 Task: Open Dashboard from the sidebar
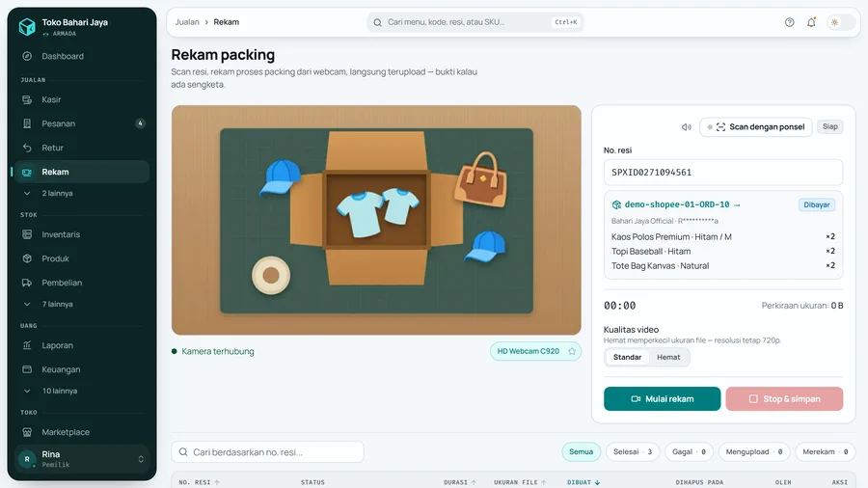(82, 56)
